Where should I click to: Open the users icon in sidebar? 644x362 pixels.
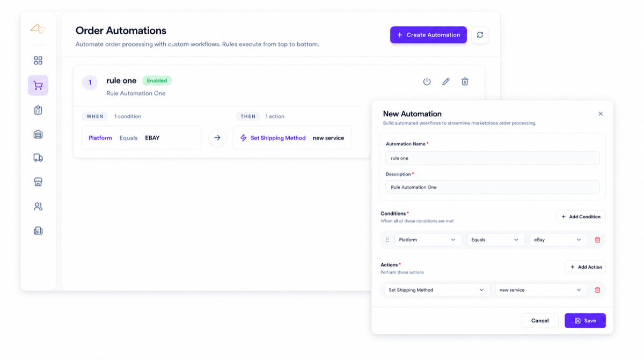point(38,206)
